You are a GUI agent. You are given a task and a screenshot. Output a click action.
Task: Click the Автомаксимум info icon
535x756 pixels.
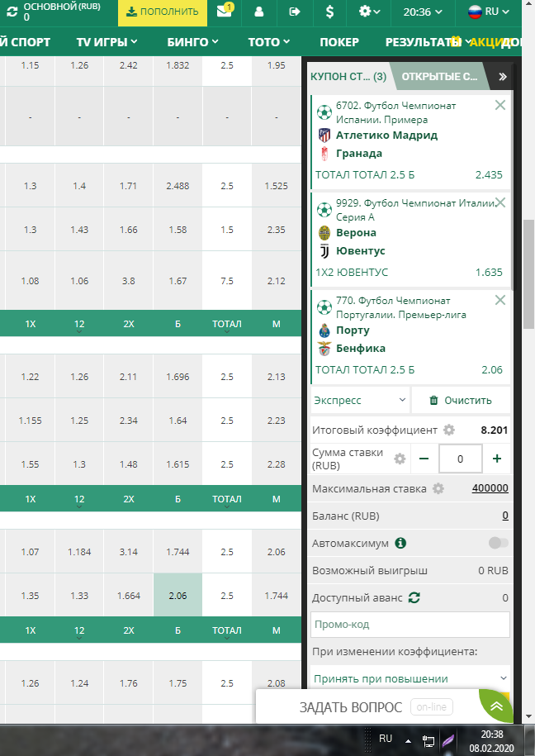[400, 544]
